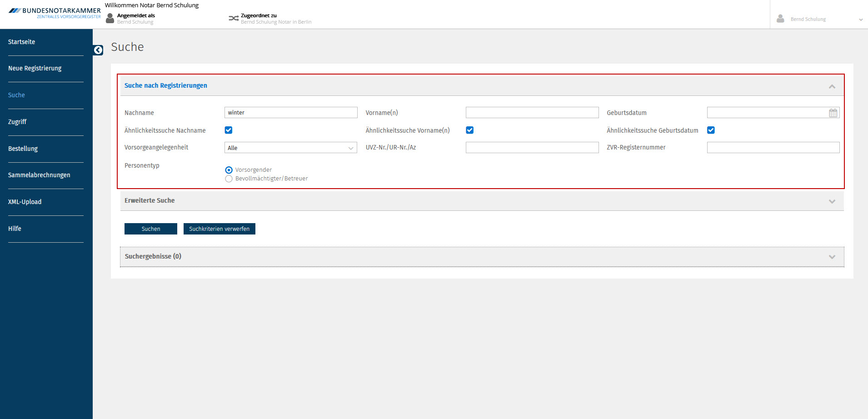This screenshot has width=868, height=419.
Task: Expand the Suchergebnisse (0) section chevron
Action: click(832, 257)
